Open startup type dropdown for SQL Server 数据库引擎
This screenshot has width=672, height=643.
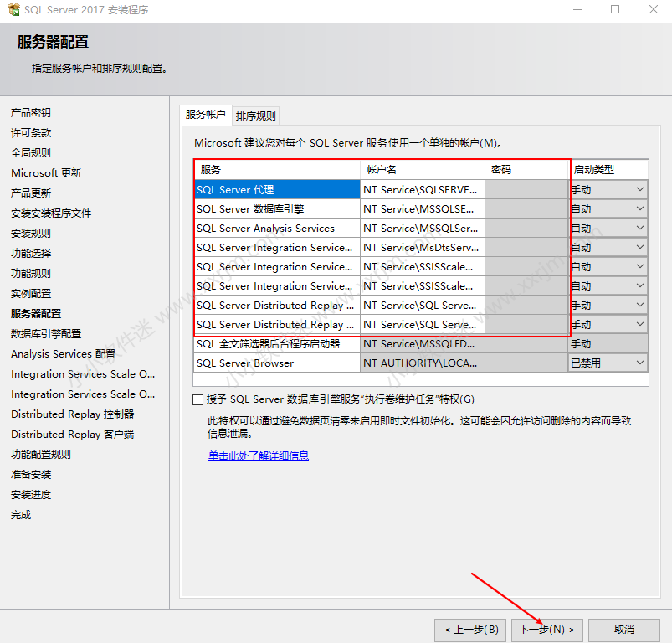tap(640, 208)
